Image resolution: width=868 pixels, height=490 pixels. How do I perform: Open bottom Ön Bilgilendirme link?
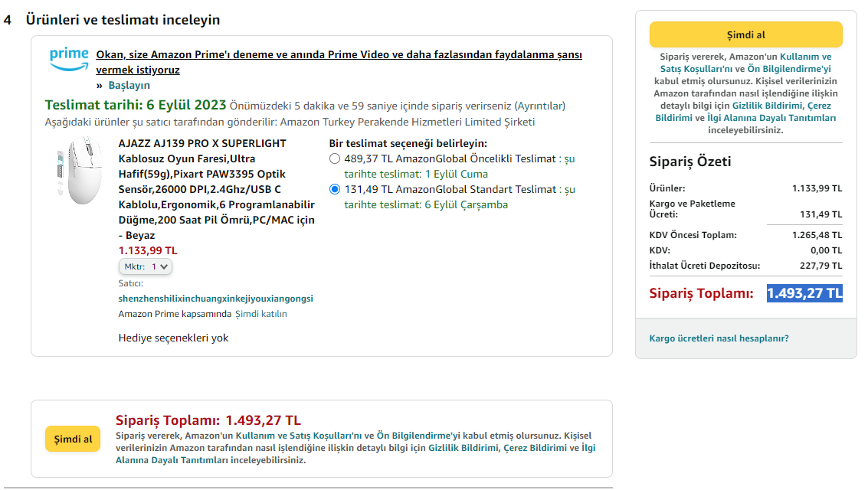pyautogui.click(x=418, y=436)
